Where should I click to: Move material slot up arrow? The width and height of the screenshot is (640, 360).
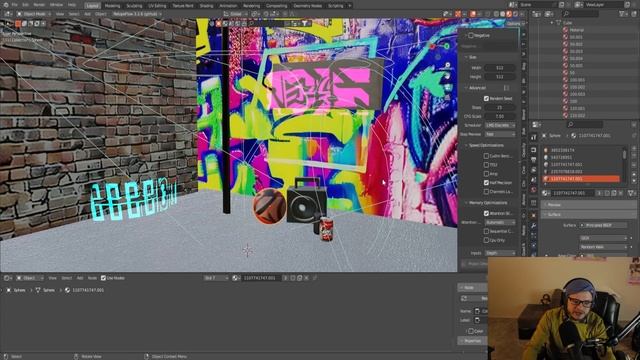(634, 175)
